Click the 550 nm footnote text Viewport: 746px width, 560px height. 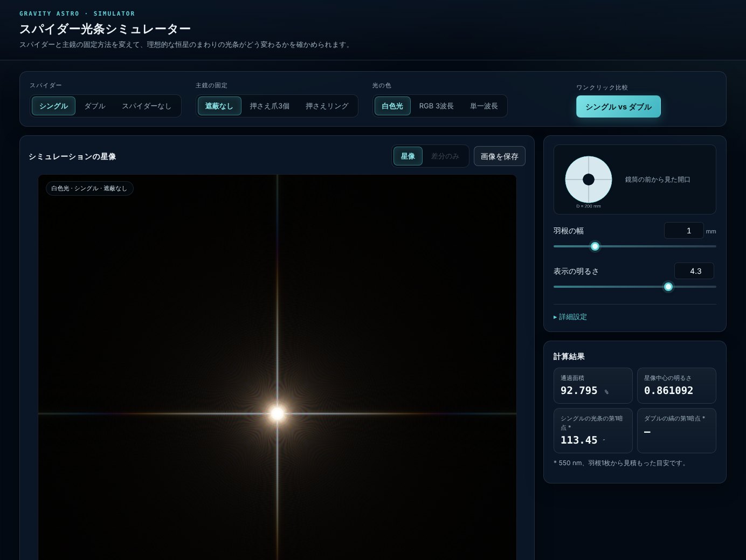[x=621, y=463]
